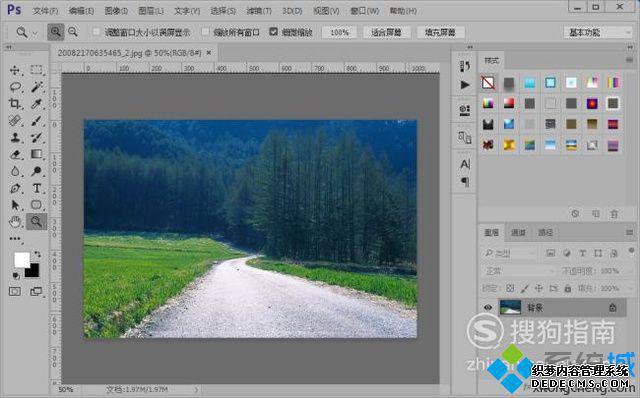Select the Shape tool

pyautogui.click(x=36, y=205)
